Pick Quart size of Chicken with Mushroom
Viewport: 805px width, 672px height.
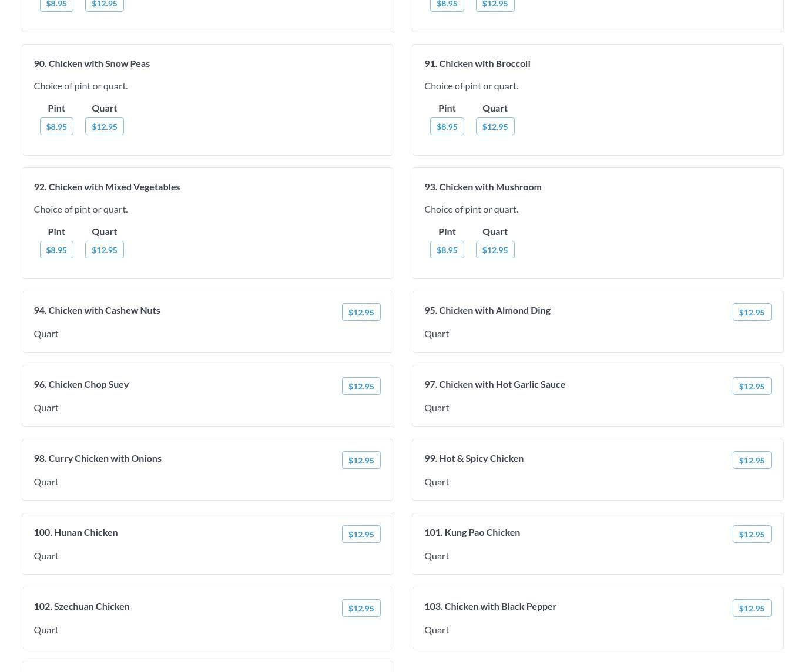(495, 250)
